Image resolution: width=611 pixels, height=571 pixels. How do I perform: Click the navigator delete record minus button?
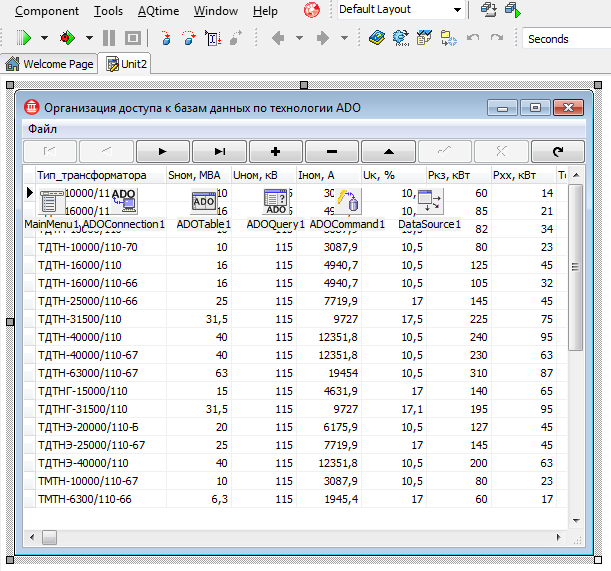pos(331,152)
